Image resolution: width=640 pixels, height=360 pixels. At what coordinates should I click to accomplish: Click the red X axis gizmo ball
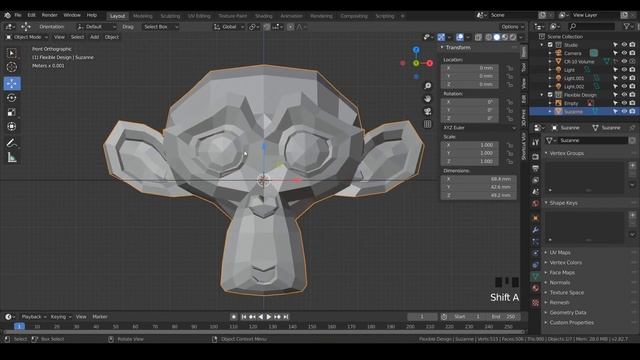click(429, 63)
